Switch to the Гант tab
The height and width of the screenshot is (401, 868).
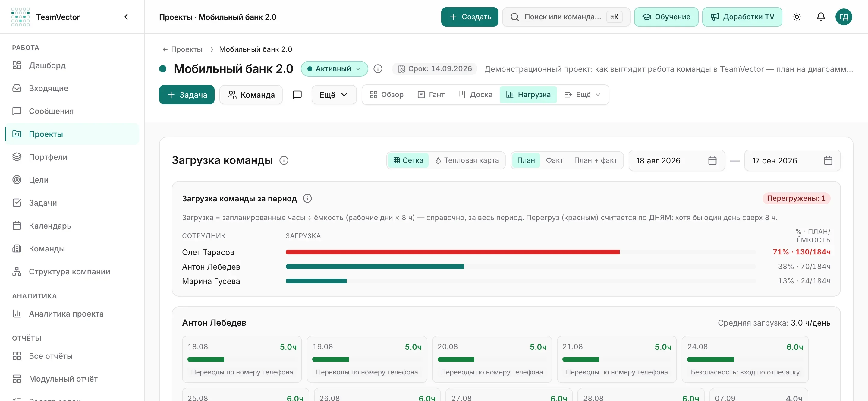431,95
